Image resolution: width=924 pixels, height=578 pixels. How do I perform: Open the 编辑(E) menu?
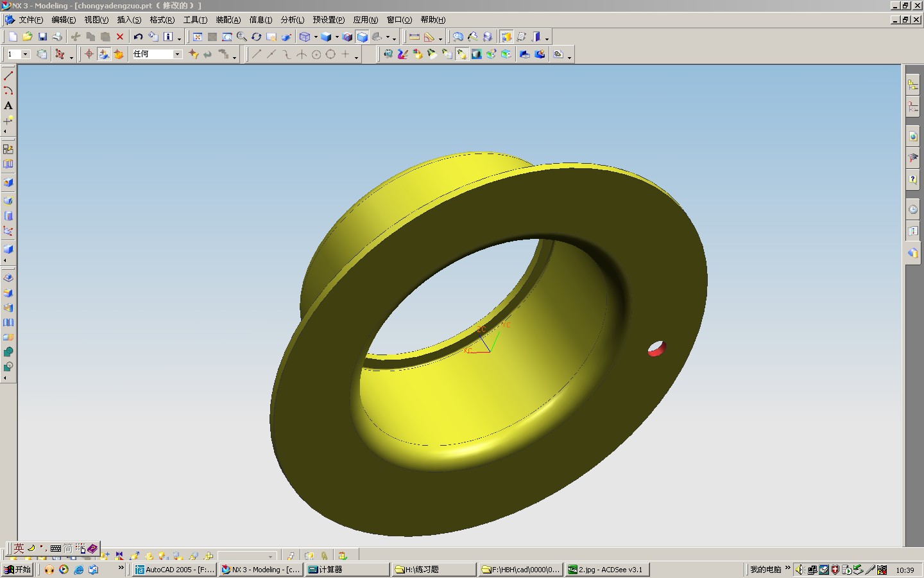(64, 20)
